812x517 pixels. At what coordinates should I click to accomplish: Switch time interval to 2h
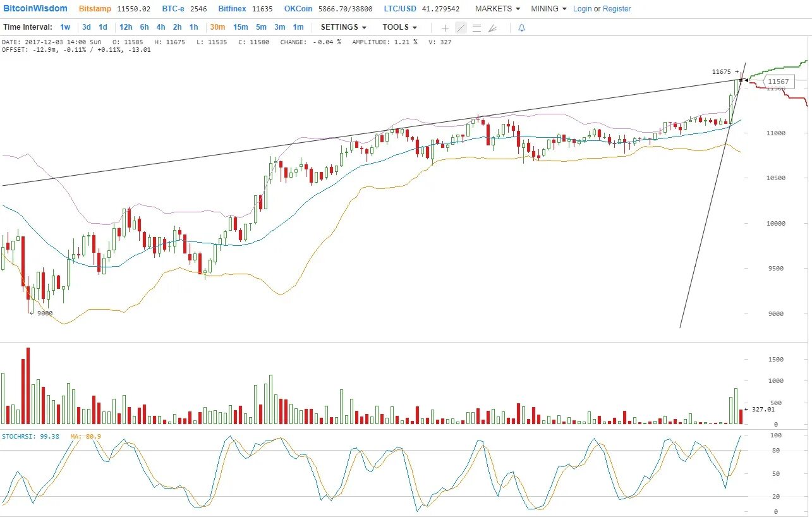click(x=178, y=27)
